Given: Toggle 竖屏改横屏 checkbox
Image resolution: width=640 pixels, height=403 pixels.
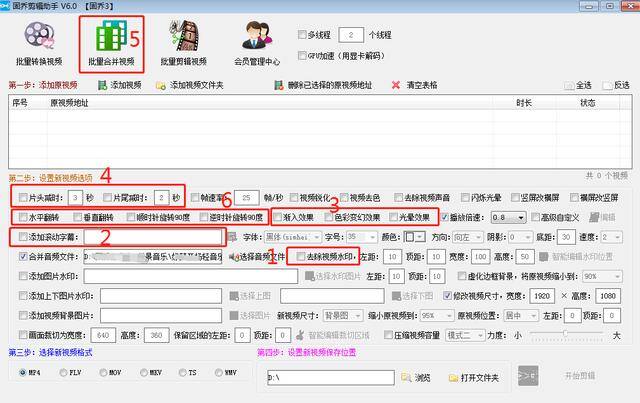Looking at the screenshot, I should click(515, 198).
